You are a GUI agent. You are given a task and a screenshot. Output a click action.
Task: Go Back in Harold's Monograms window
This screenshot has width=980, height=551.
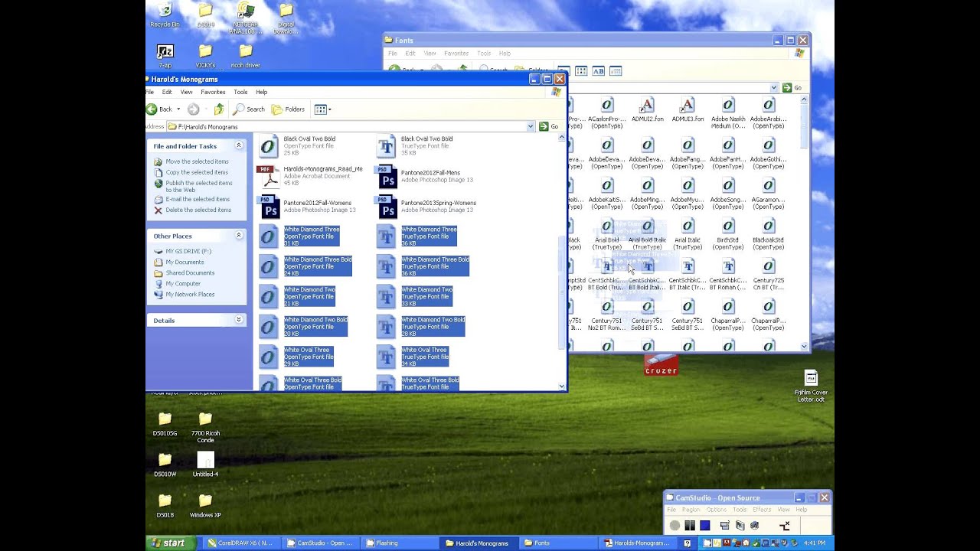click(x=159, y=109)
